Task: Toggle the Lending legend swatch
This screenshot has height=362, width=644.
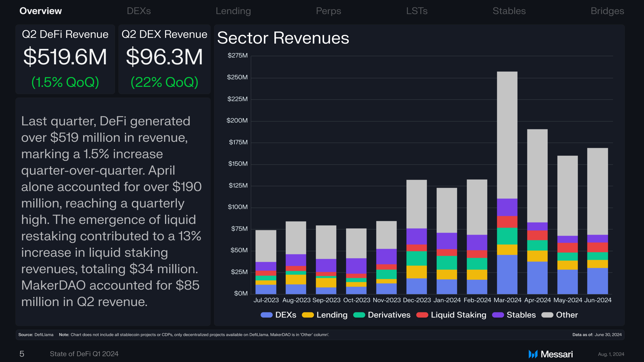Action: click(x=308, y=315)
